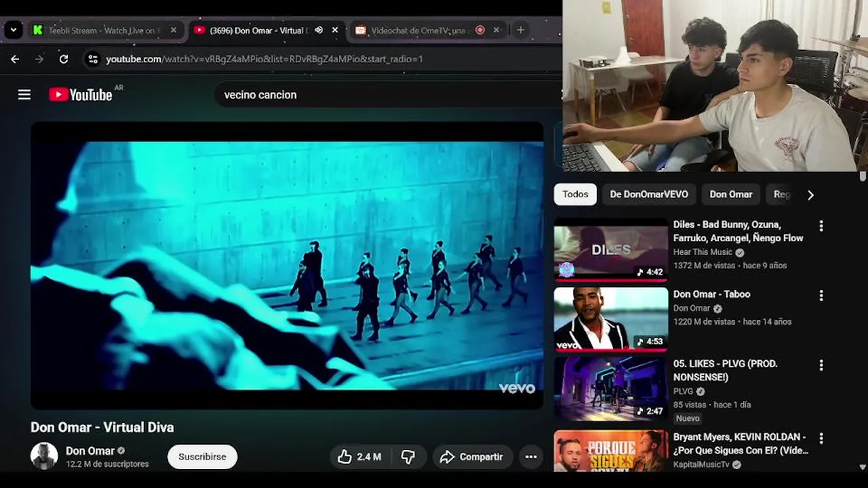Select the De DonOmarVEVO filter chip
Screen dimensions: 868x488
click(x=649, y=195)
